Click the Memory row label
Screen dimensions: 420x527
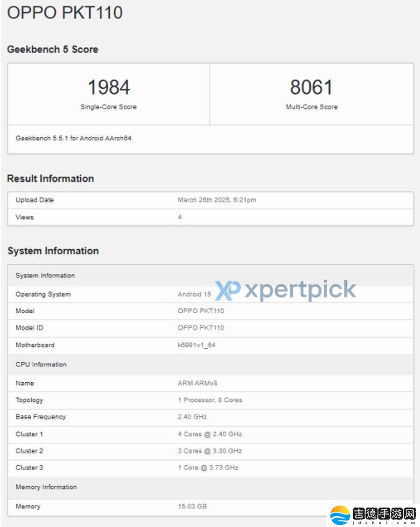point(28,506)
